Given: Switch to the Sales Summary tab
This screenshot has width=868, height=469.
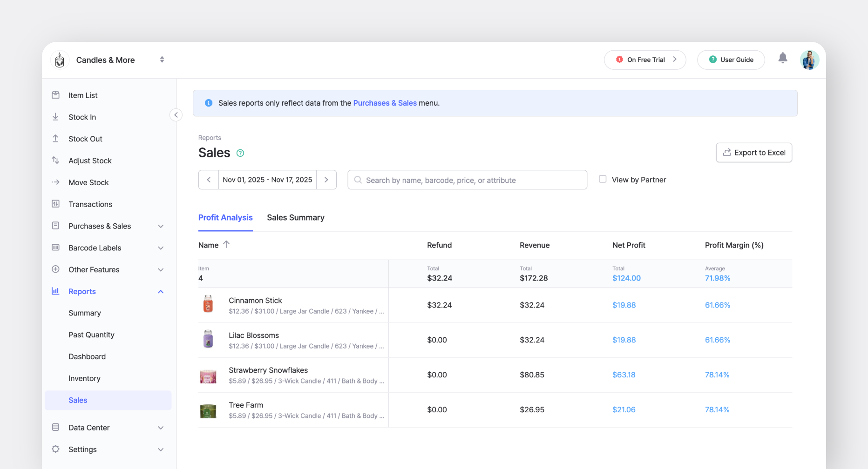Looking at the screenshot, I should click(295, 217).
